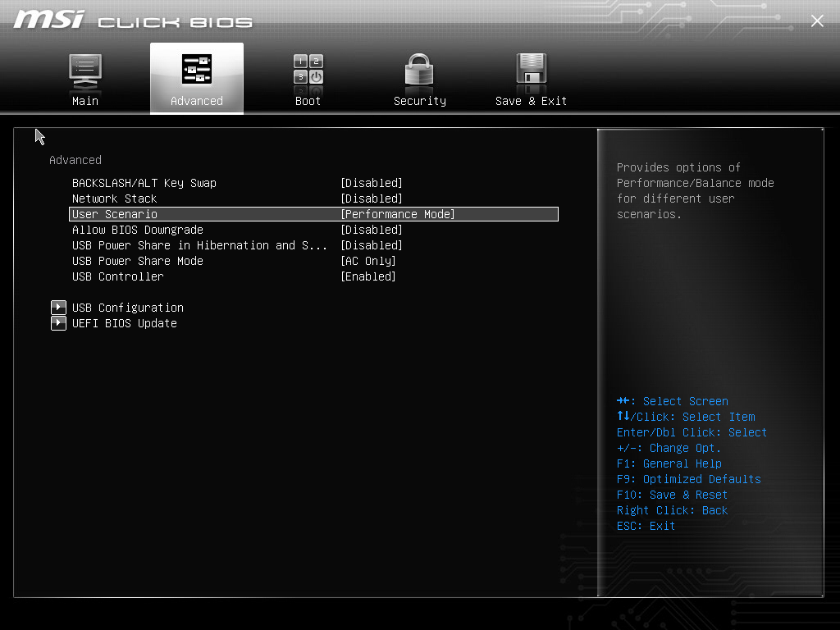This screenshot has height=630, width=840.
Task: Open the Boot keypad icon
Action: click(x=308, y=70)
